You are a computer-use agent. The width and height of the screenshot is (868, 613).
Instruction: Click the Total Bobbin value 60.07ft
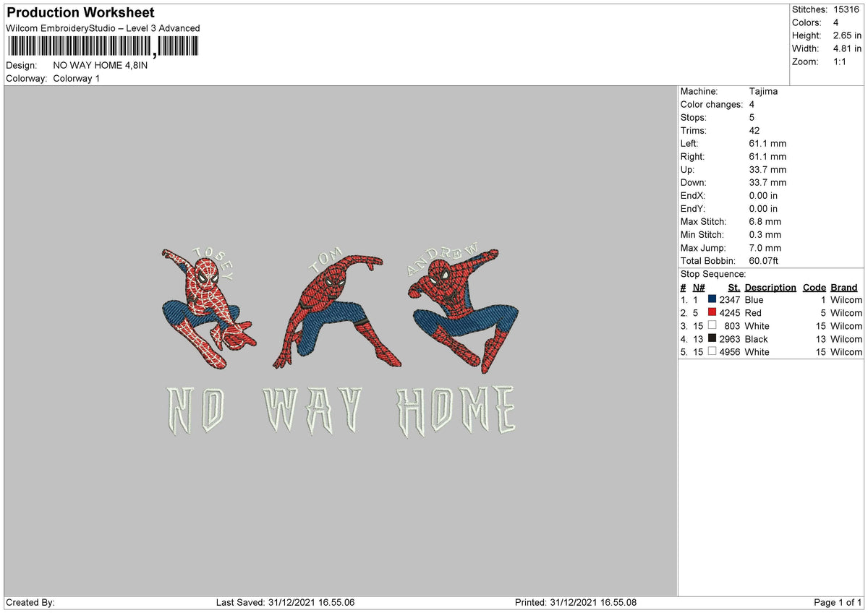(x=764, y=260)
